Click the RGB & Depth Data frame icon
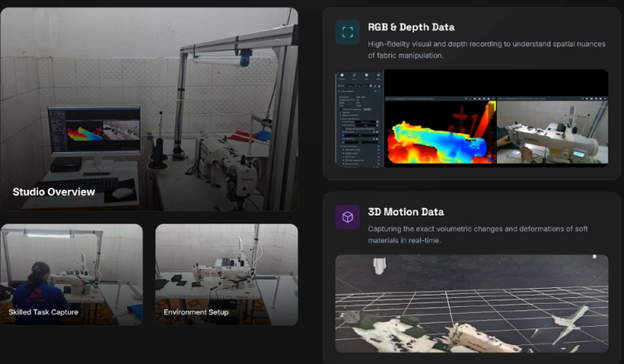 347,32
